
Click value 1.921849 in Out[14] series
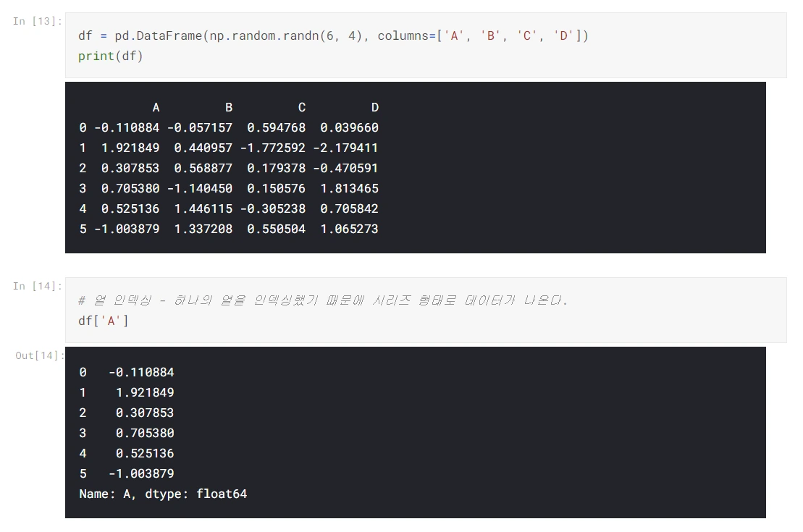(x=145, y=393)
